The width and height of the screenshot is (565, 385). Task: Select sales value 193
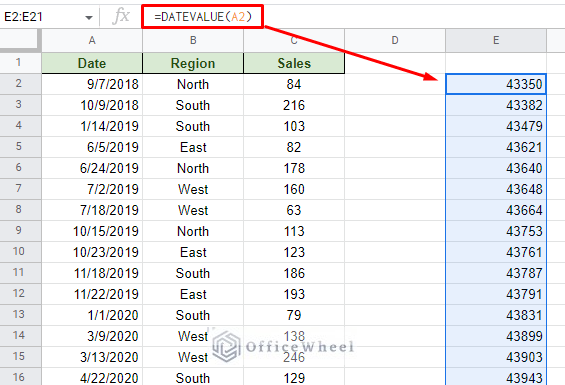pyautogui.click(x=294, y=294)
